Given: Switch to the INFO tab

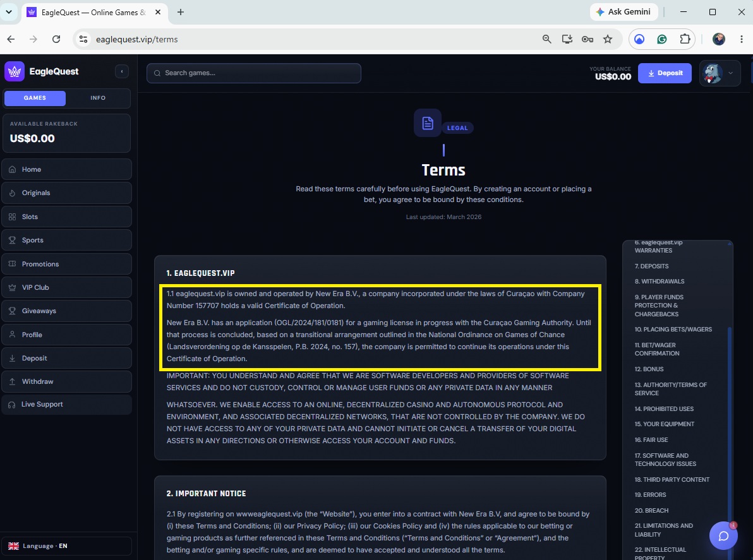Looking at the screenshot, I should (x=98, y=98).
